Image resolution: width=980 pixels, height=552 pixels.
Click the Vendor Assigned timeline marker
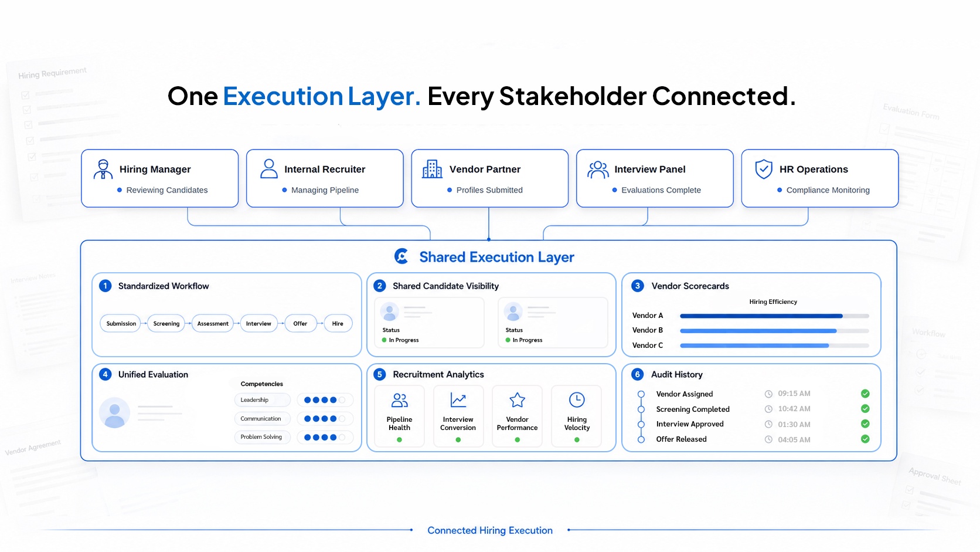pyautogui.click(x=641, y=394)
